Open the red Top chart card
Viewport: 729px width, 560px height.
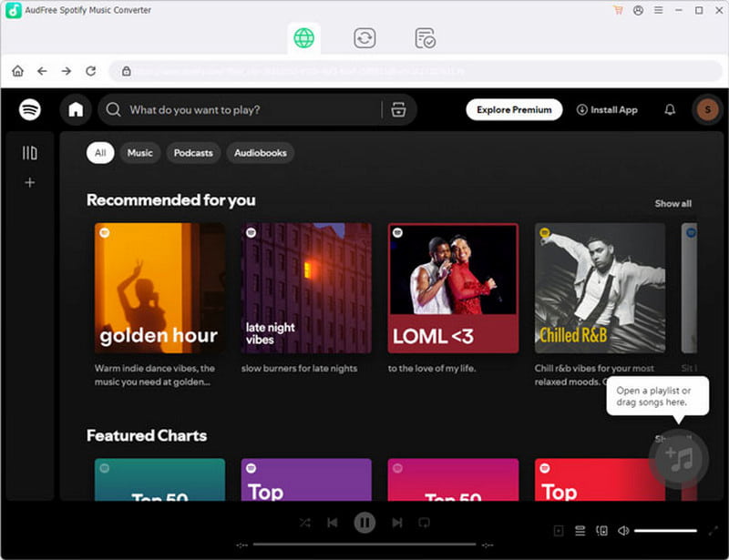click(x=600, y=480)
